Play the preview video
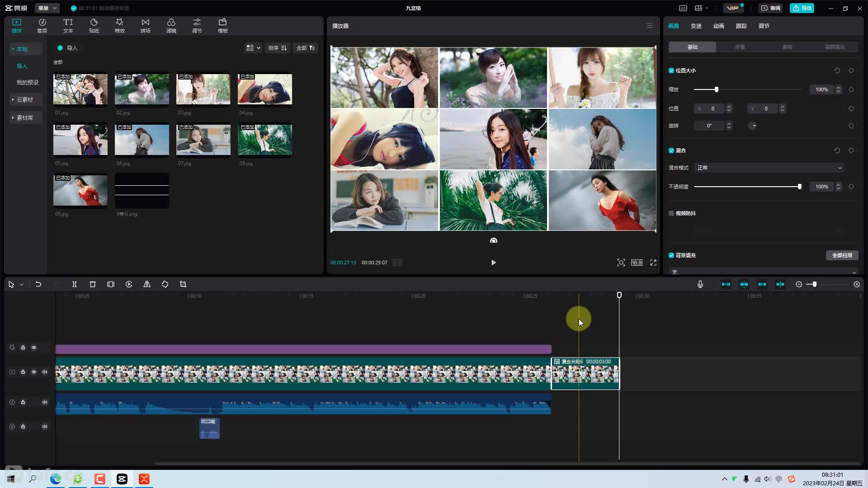The width and height of the screenshot is (868, 488). [494, 263]
